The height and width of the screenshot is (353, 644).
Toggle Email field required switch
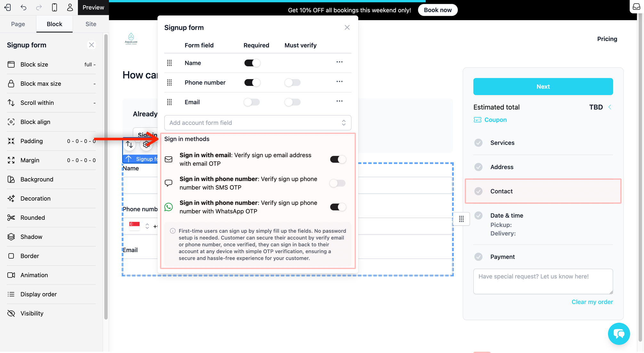(252, 102)
